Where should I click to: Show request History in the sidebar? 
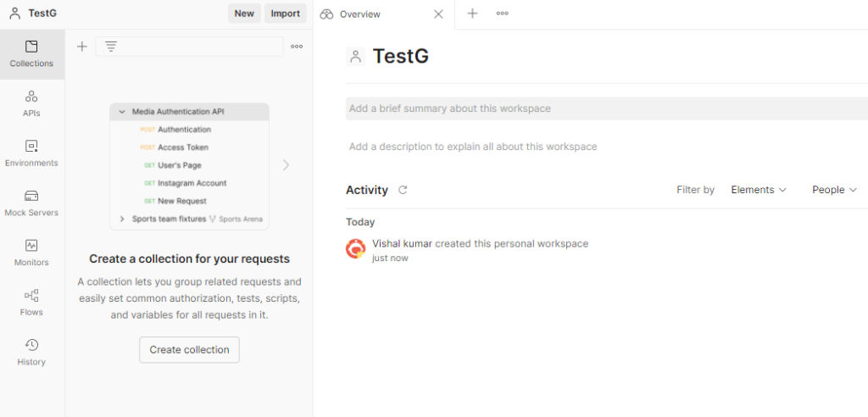point(31,353)
